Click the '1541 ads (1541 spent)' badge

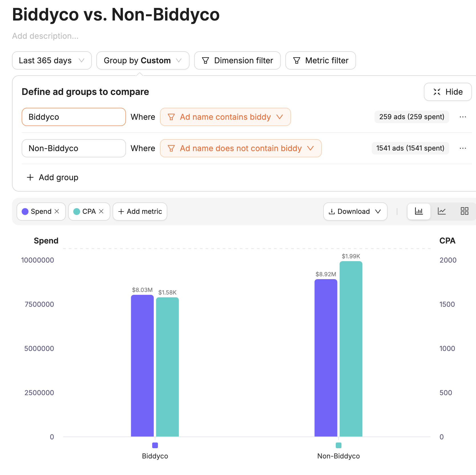click(410, 148)
